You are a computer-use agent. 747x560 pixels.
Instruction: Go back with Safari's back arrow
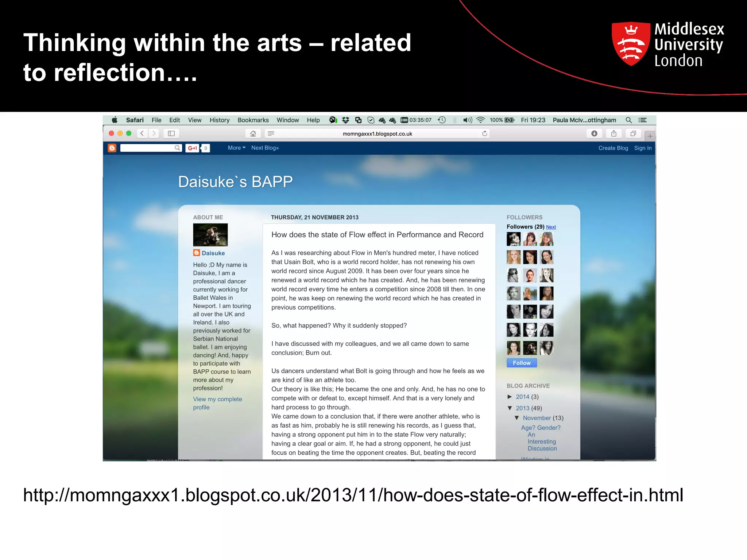coord(142,133)
